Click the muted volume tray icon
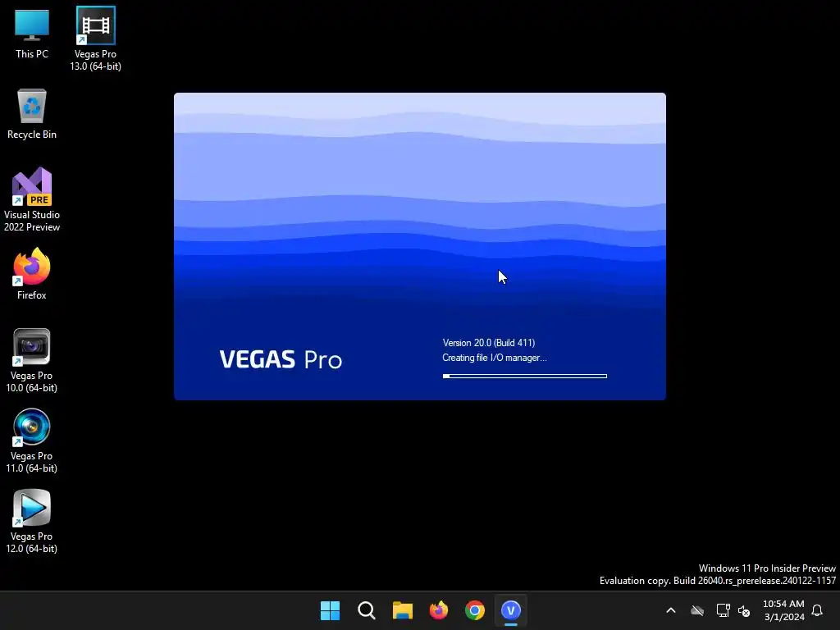This screenshot has width=840, height=630. pyautogui.click(x=744, y=610)
